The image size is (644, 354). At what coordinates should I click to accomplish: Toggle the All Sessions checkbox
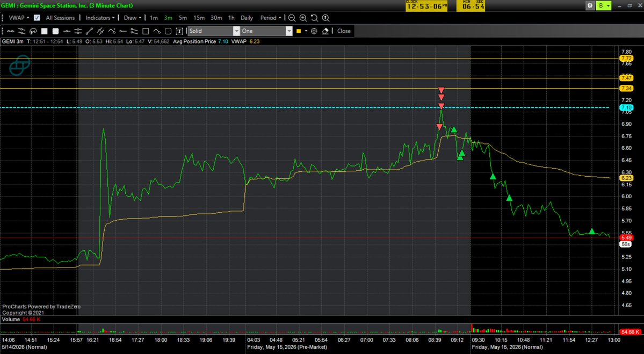[37, 18]
